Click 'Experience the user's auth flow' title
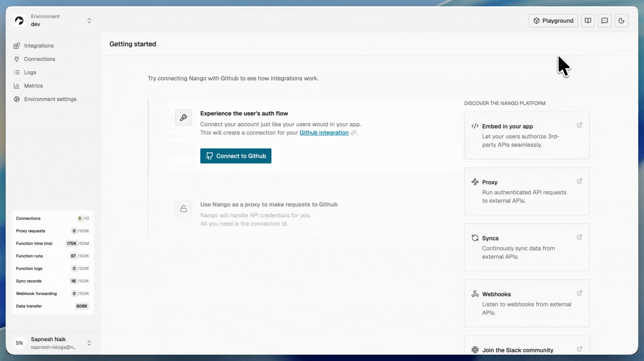 click(x=244, y=114)
